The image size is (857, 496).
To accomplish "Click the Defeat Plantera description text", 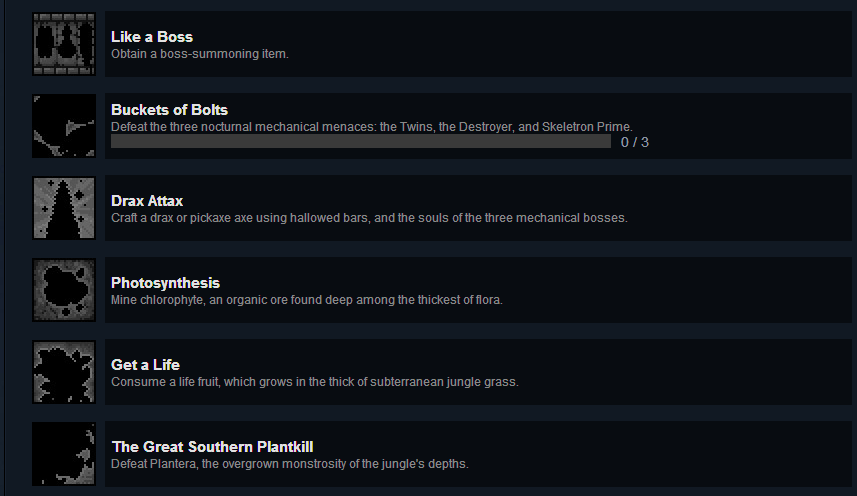I will click(x=290, y=464).
